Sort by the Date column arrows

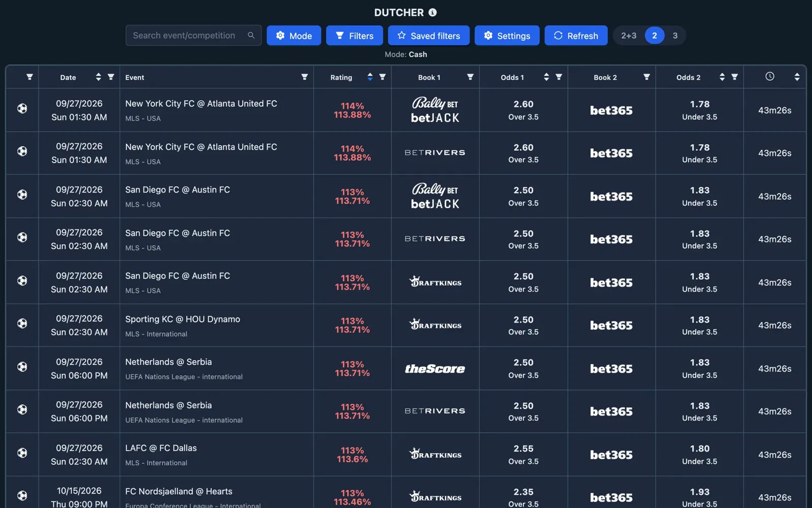98,77
